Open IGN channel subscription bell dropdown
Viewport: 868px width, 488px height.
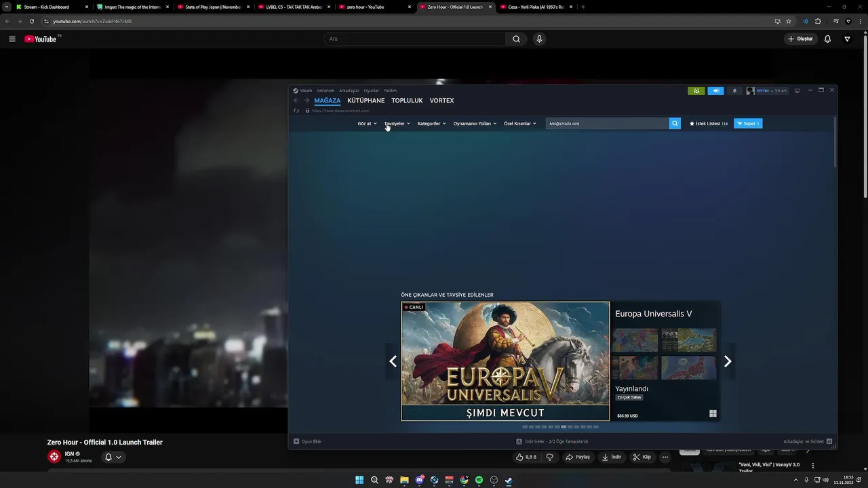[x=113, y=457]
